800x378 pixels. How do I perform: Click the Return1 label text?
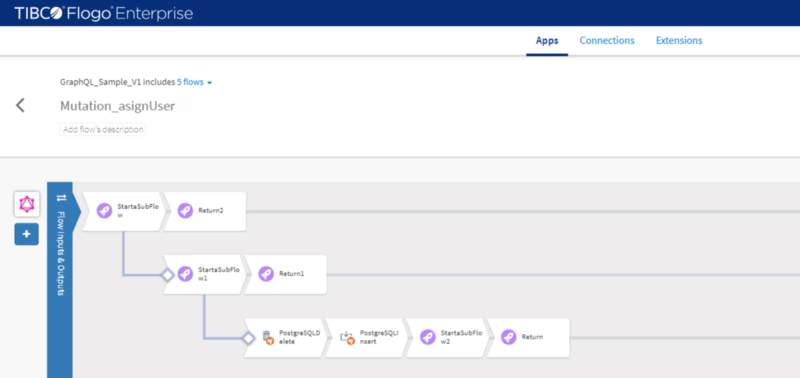(x=291, y=274)
